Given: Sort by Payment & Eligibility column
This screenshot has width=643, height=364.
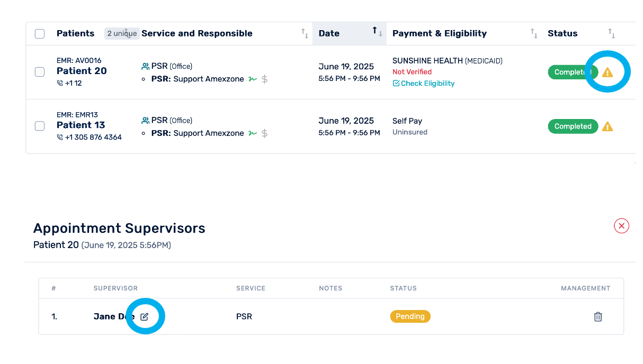Looking at the screenshot, I should click(534, 33).
